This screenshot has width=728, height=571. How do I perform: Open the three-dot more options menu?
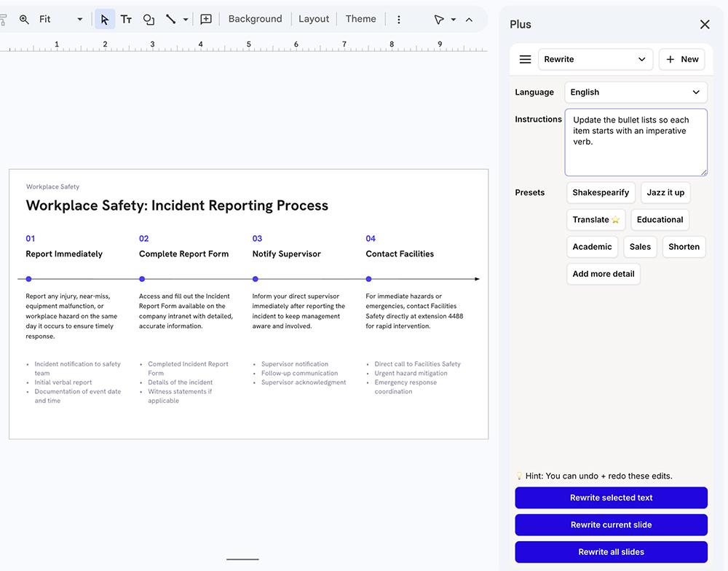[398, 20]
